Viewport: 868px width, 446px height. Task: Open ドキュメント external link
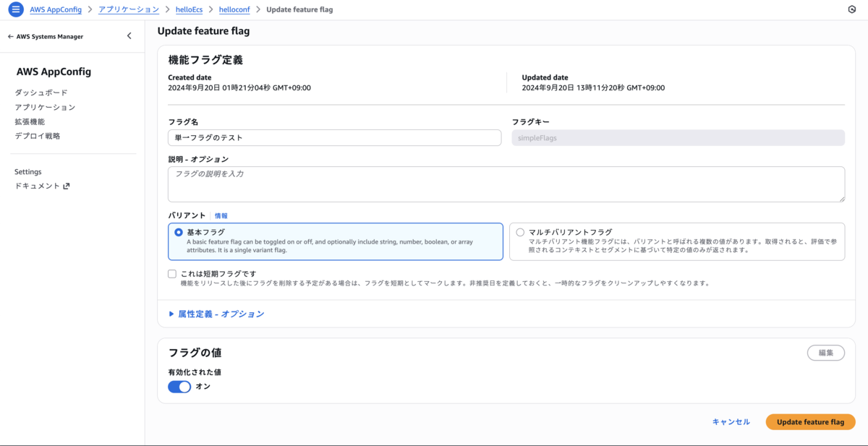point(42,186)
